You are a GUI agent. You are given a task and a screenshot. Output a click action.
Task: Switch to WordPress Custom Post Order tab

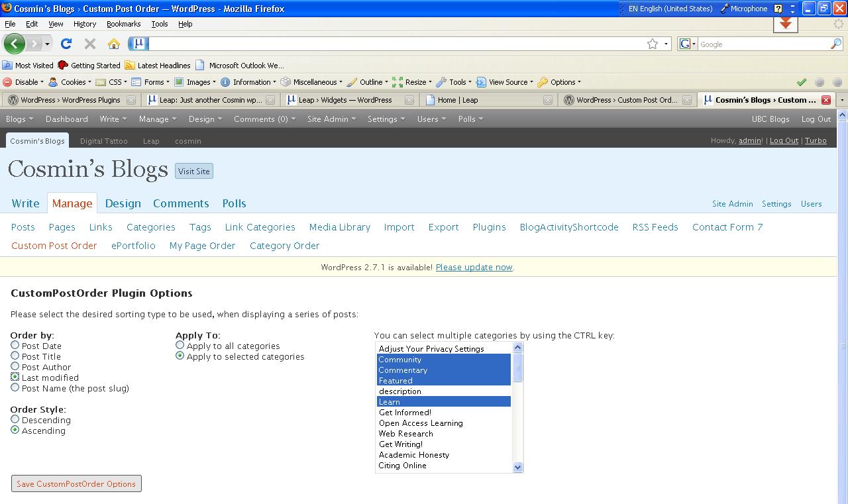tap(628, 100)
